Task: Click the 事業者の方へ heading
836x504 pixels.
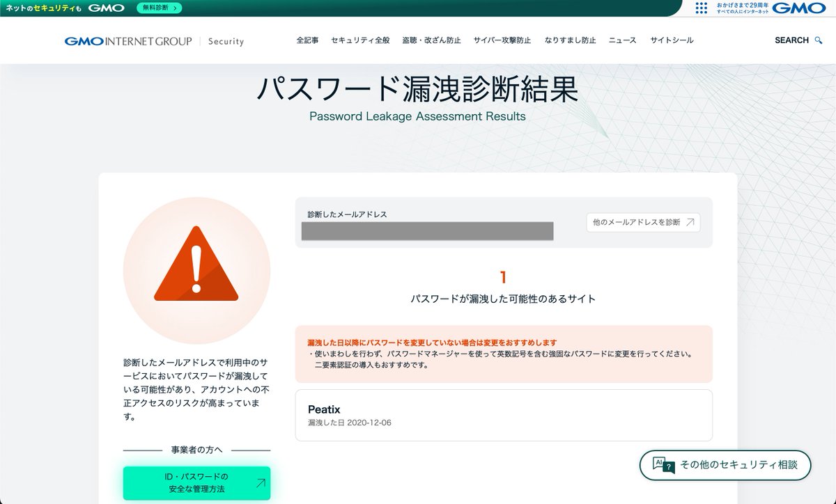Action: pyautogui.click(x=196, y=450)
